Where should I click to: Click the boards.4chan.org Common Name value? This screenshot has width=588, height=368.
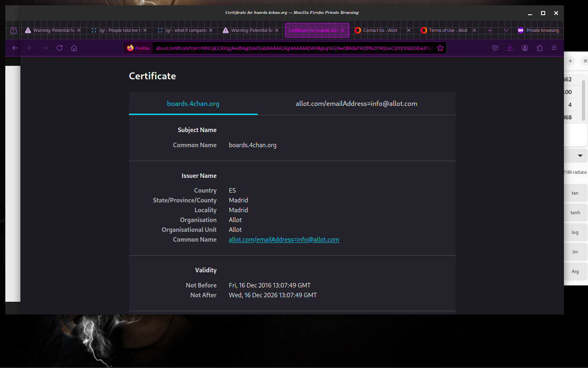[252, 145]
